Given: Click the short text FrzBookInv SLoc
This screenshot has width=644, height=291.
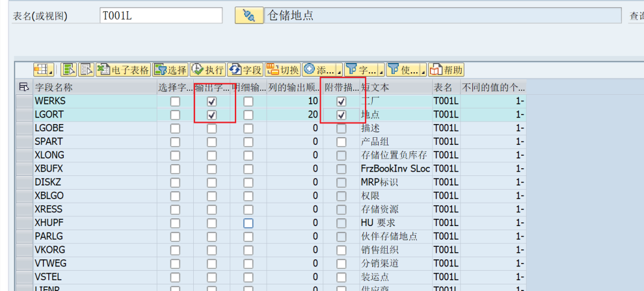Looking at the screenshot, I should pyautogui.click(x=396, y=169).
